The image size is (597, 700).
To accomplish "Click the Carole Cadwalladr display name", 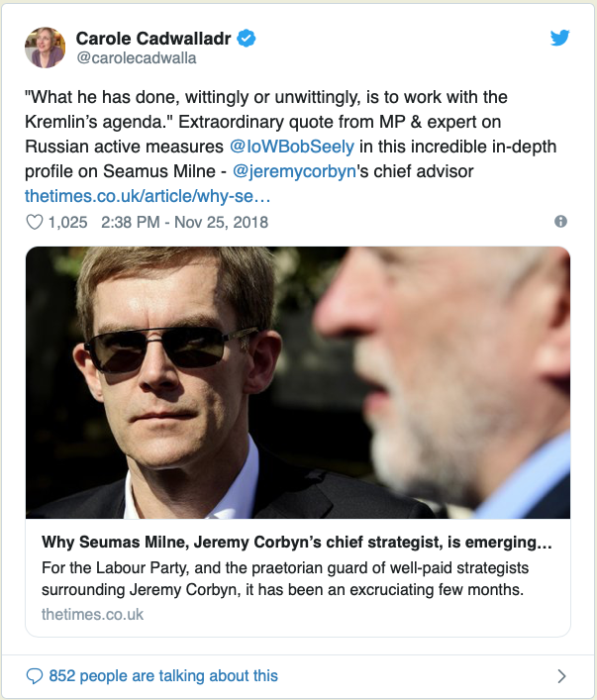I will pyautogui.click(x=153, y=39).
